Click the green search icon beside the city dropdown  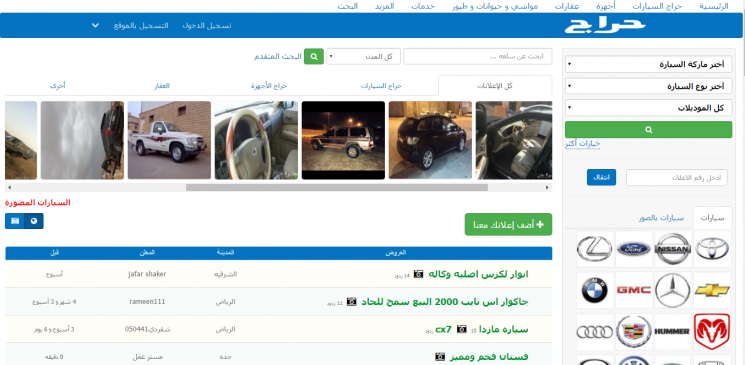click(x=314, y=57)
